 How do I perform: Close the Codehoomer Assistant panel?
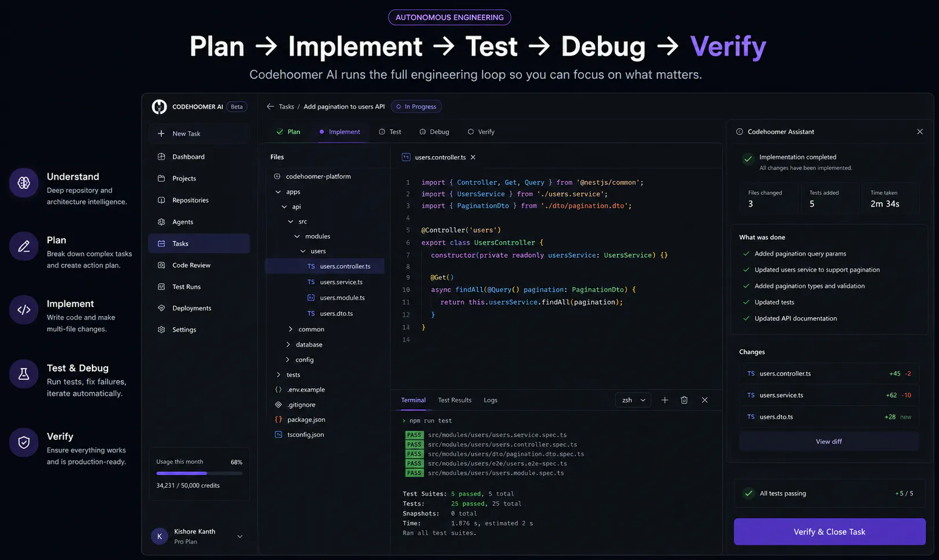(920, 132)
